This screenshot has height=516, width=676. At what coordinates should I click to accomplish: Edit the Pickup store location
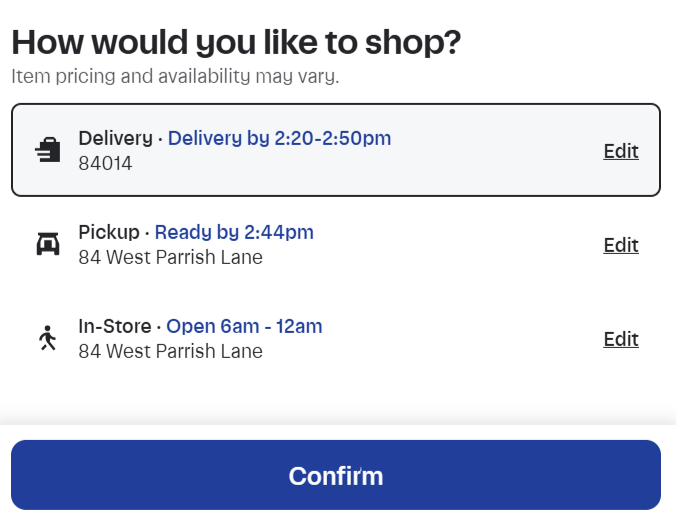pos(620,245)
